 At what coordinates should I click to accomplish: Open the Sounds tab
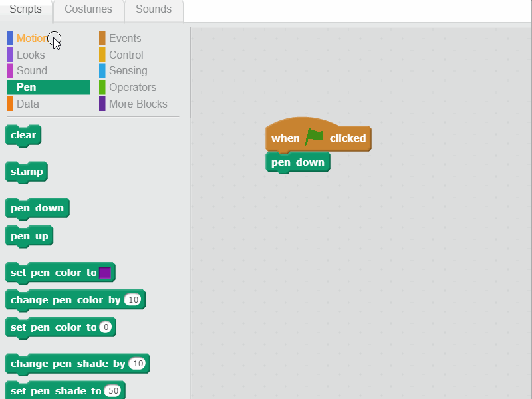coord(154,9)
